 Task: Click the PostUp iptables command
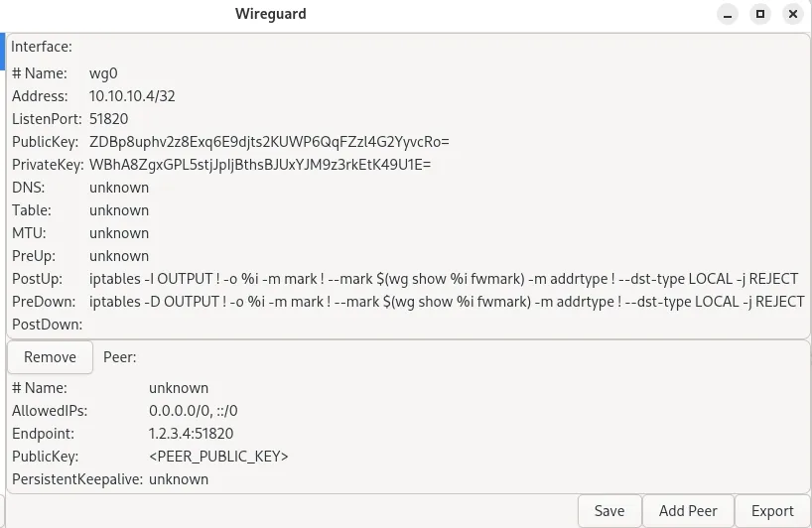[447, 279]
